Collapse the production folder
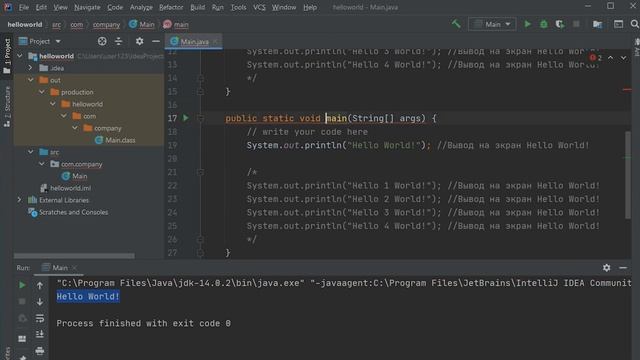The width and height of the screenshot is (640, 360). [42, 92]
